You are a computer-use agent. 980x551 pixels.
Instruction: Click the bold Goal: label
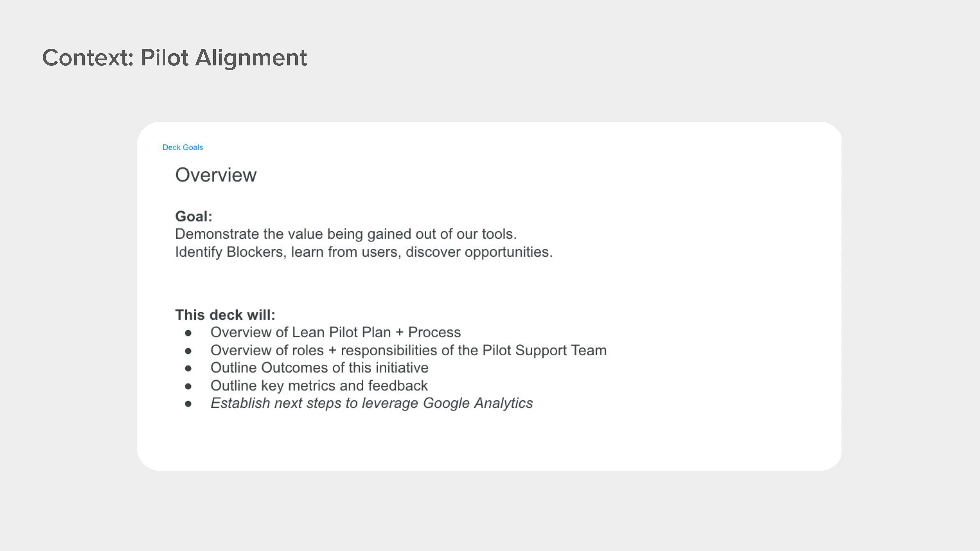click(x=194, y=216)
